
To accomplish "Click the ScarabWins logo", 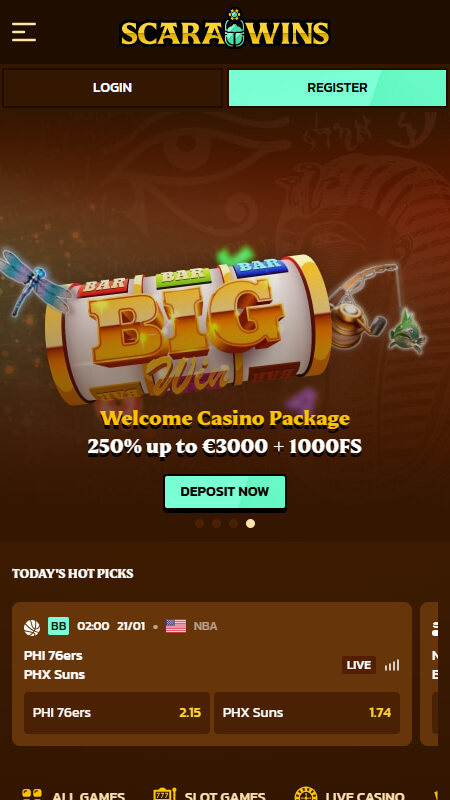I will point(225,30).
